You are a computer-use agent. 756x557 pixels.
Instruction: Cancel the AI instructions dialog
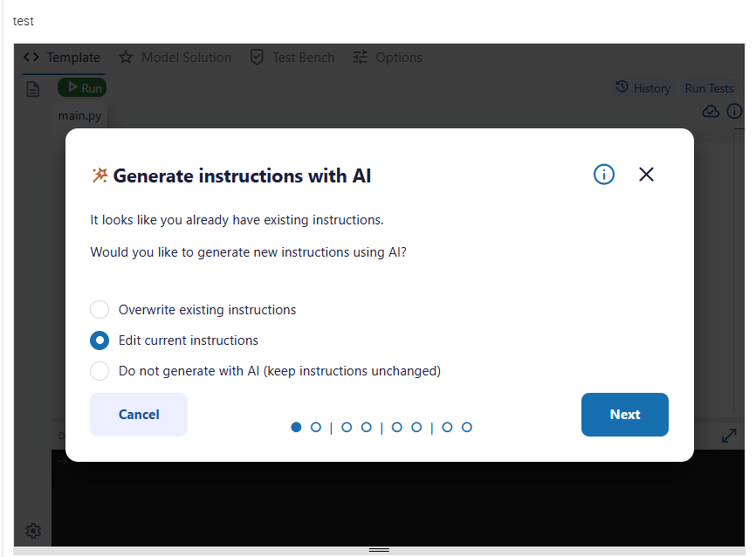coord(138,415)
